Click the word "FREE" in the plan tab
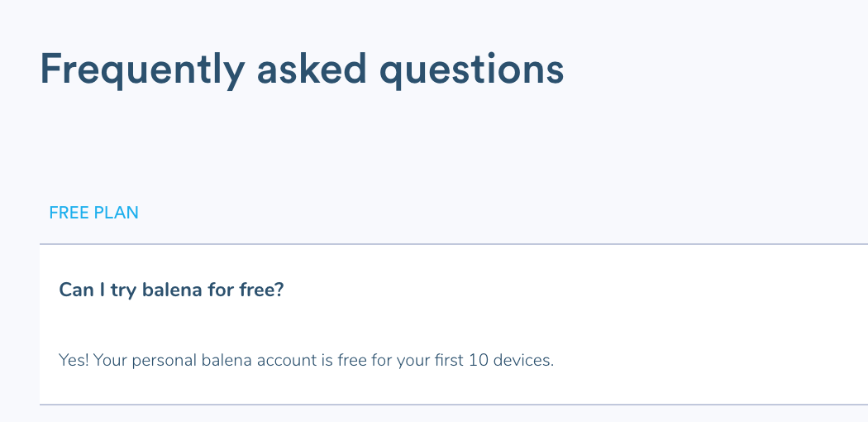The image size is (868, 422). click(69, 213)
